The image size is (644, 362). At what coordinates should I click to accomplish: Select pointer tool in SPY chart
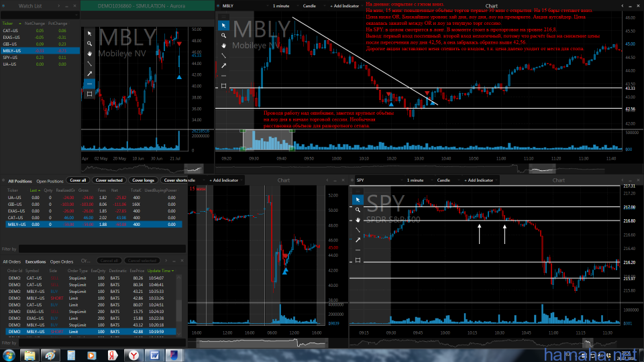[x=358, y=200]
